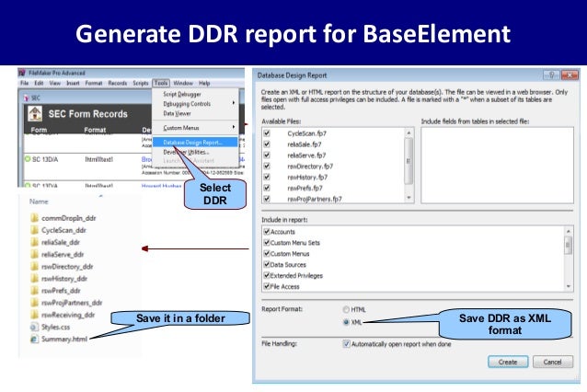Toggle the Data Sources report option
Image resolution: width=587 pixels, height=392 pixels.
pos(267,264)
